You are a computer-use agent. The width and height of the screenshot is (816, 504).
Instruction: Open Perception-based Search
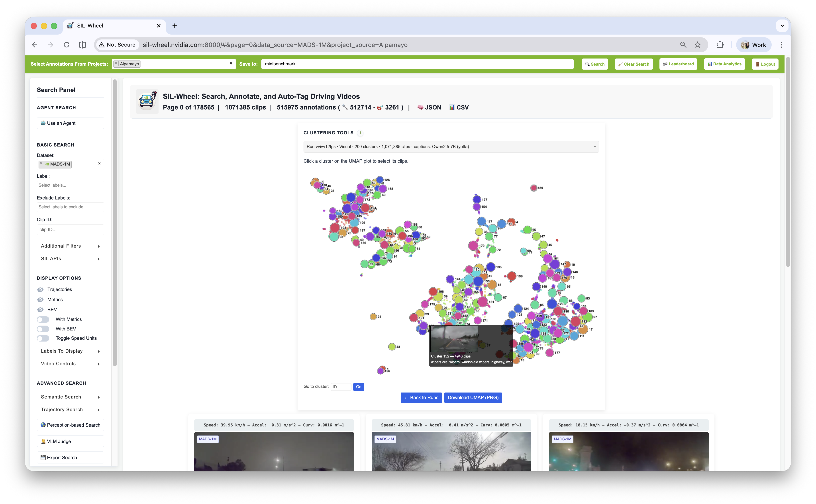(70, 425)
